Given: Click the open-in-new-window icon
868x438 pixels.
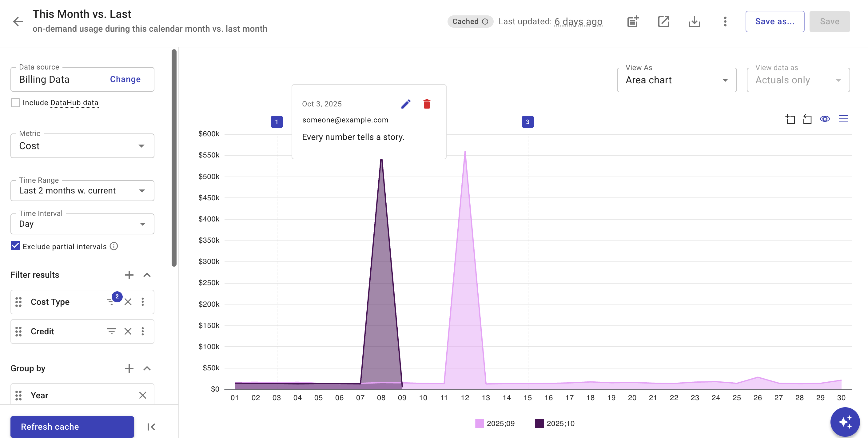Looking at the screenshot, I should (663, 22).
